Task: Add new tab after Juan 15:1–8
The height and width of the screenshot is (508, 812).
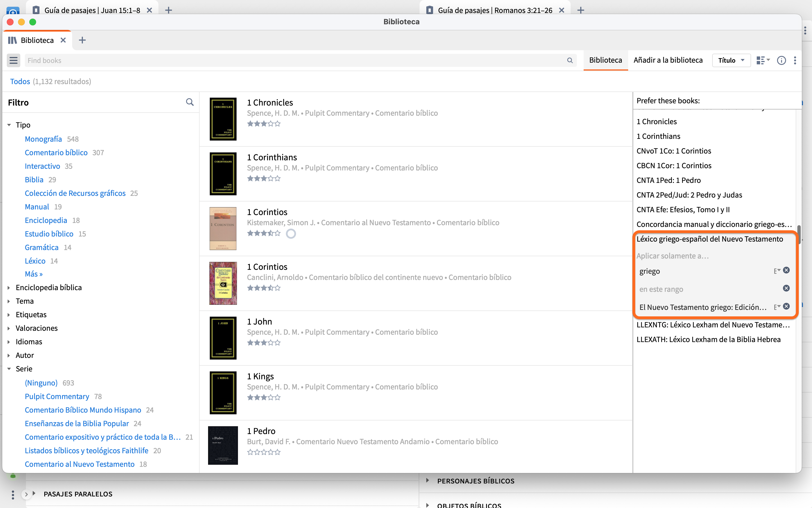Action: [169, 10]
